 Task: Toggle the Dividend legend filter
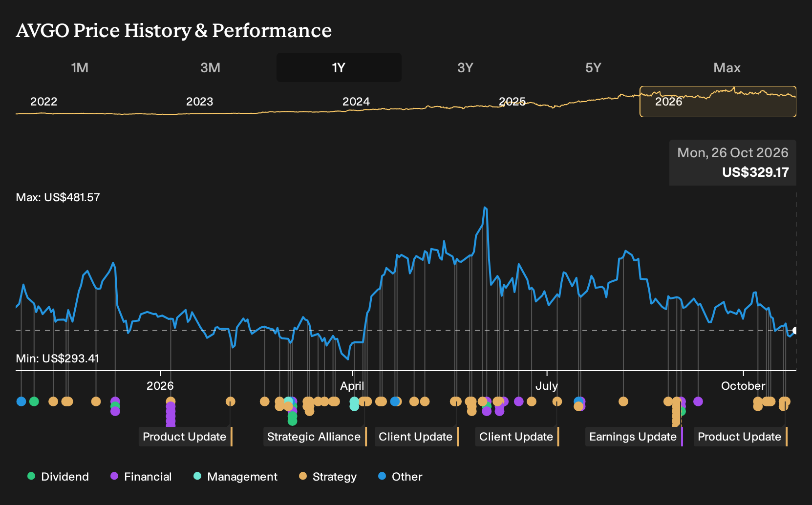59,477
